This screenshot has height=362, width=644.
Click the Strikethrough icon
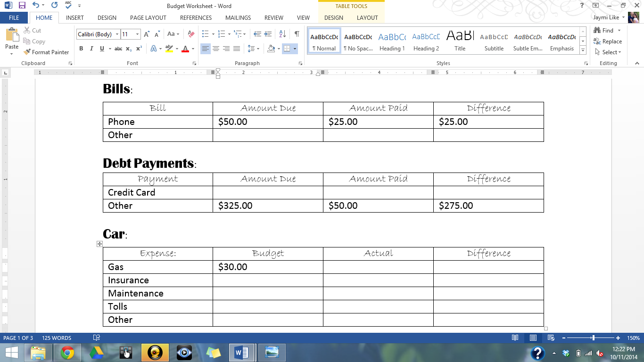click(x=118, y=49)
